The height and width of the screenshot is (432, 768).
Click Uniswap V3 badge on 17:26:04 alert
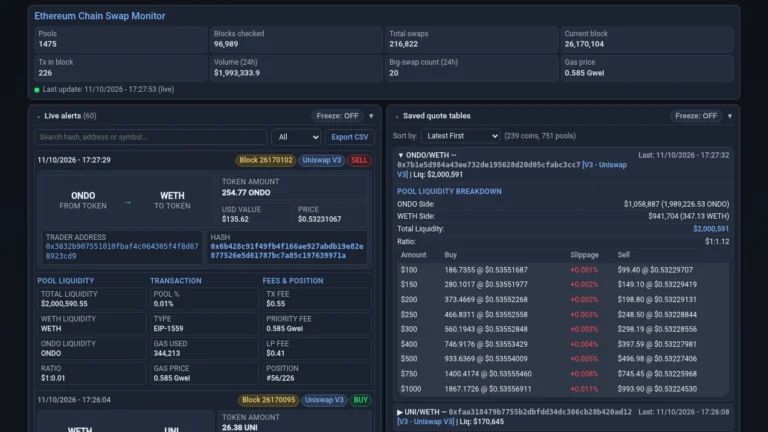click(x=324, y=400)
